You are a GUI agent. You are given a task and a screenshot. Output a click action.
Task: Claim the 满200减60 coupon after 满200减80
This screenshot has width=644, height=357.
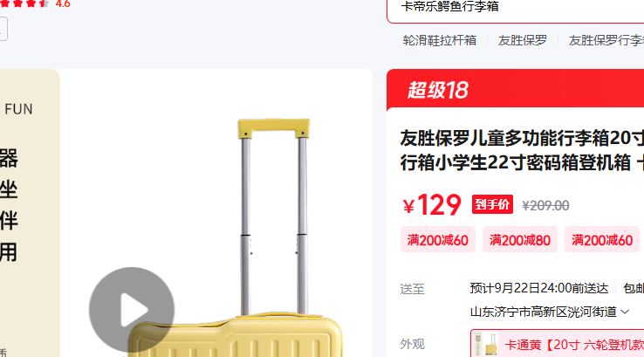[x=602, y=239]
